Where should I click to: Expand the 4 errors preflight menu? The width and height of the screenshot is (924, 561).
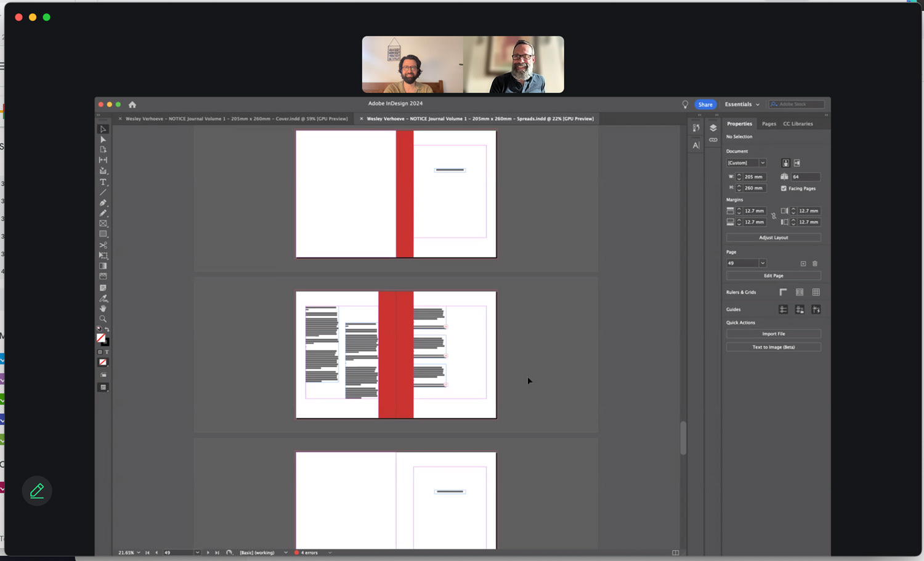330,553
